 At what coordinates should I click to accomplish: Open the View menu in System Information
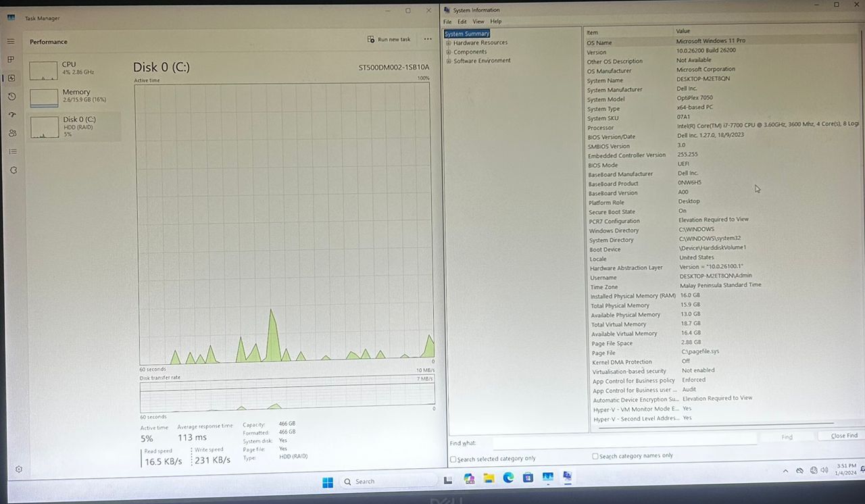coord(478,22)
